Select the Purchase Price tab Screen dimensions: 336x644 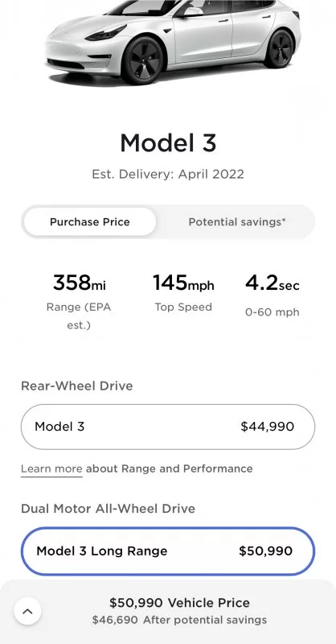90,222
